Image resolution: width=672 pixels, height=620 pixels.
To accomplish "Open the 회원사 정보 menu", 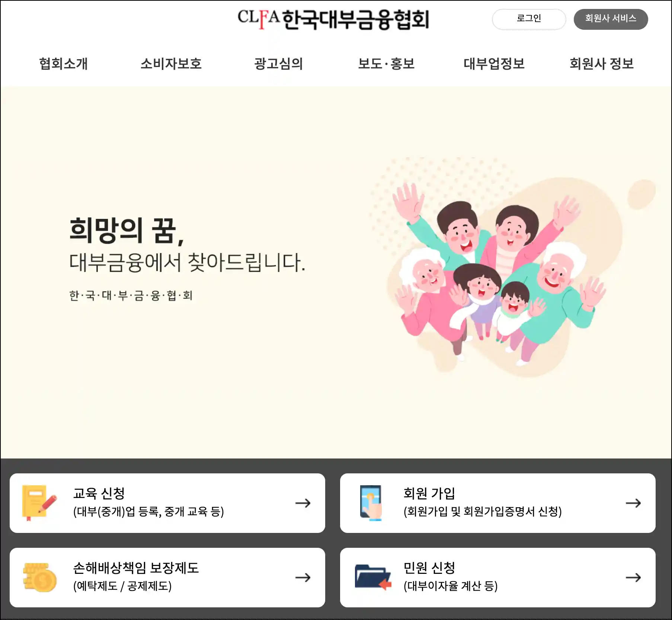I will coord(602,64).
